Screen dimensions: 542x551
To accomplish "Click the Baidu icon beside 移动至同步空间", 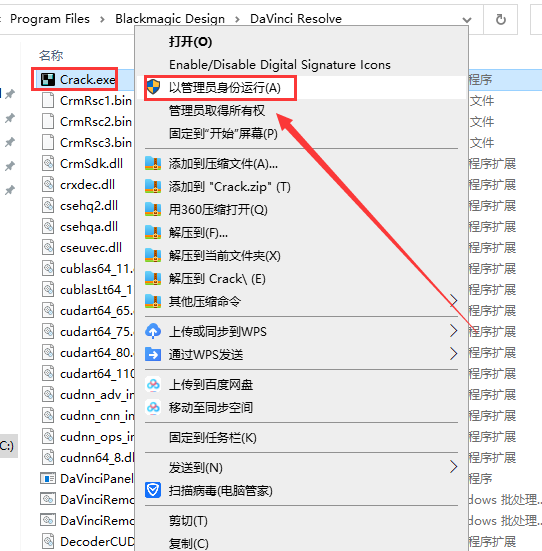I will tap(153, 407).
